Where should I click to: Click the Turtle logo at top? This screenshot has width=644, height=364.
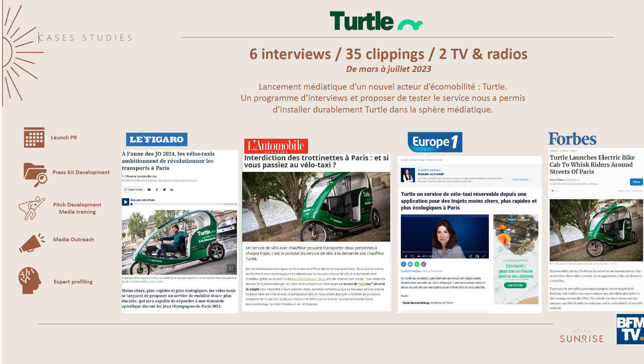point(376,21)
